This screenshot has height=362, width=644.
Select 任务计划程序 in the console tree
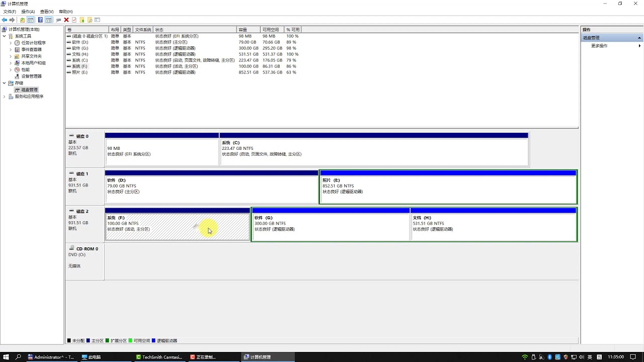tap(33, 43)
